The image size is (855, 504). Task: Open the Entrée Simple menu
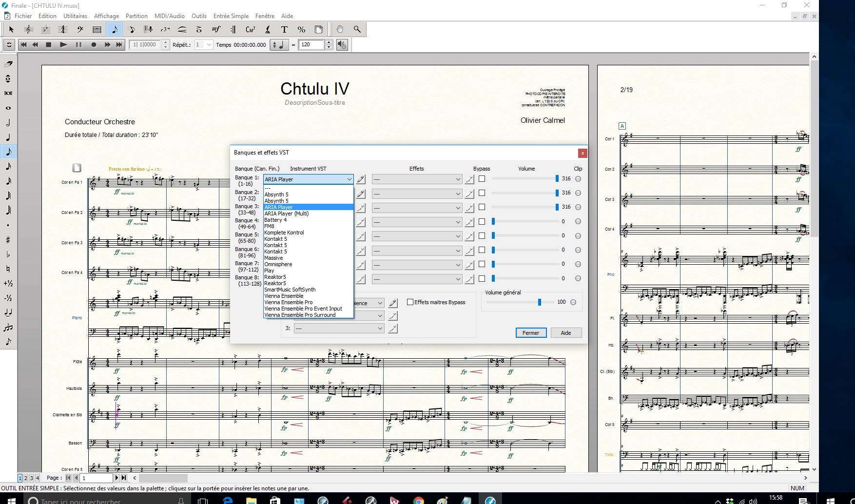231,16
